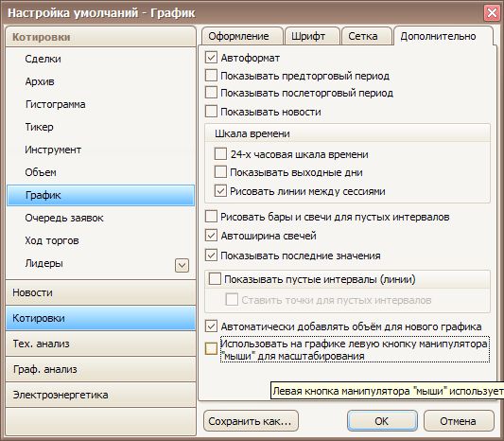Click the Сохранить как... button
Image resolution: width=504 pixels, height=441 pixels.
[x=251, y=421]
